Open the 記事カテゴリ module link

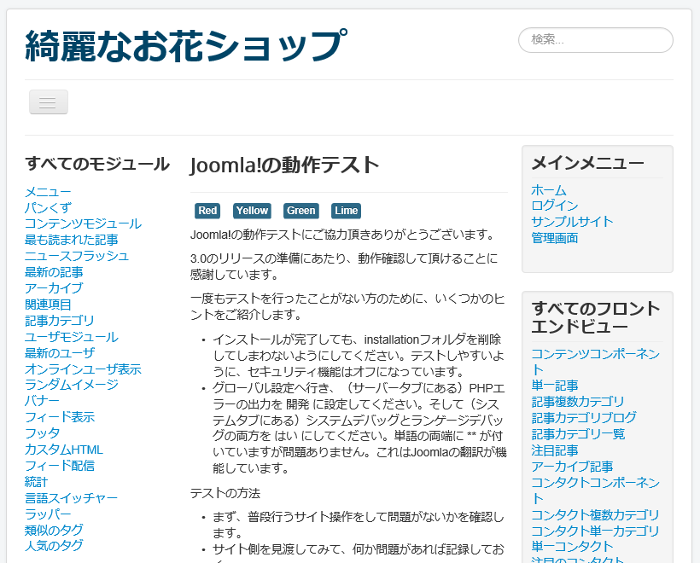click(x=60, y=321)
